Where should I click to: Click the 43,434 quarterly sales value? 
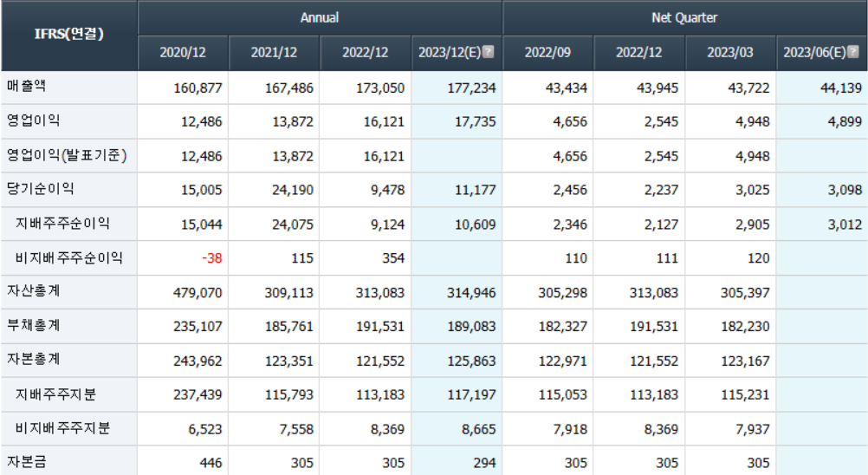(x=567, y=88)
